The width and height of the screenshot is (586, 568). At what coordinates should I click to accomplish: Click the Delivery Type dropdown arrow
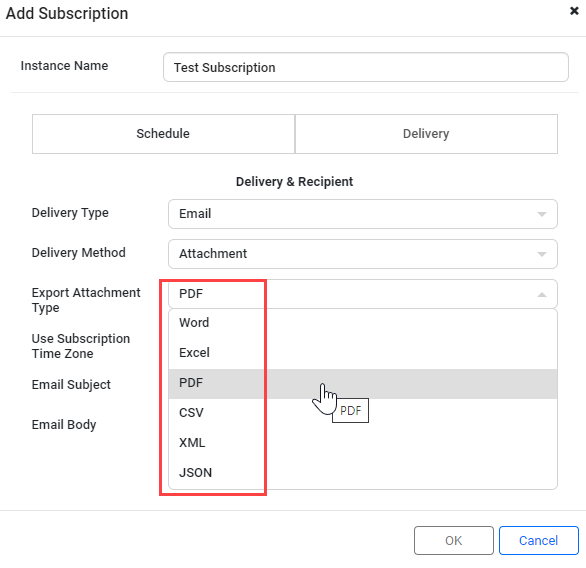(x=542, y=214)
